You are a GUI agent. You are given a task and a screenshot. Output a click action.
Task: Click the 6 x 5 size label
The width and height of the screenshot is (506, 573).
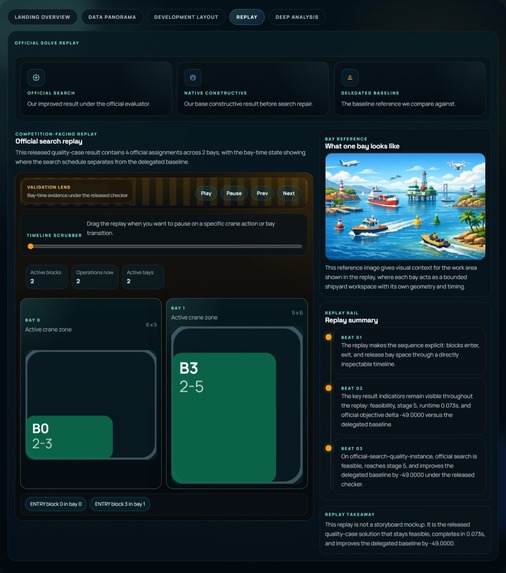(151, 325)
